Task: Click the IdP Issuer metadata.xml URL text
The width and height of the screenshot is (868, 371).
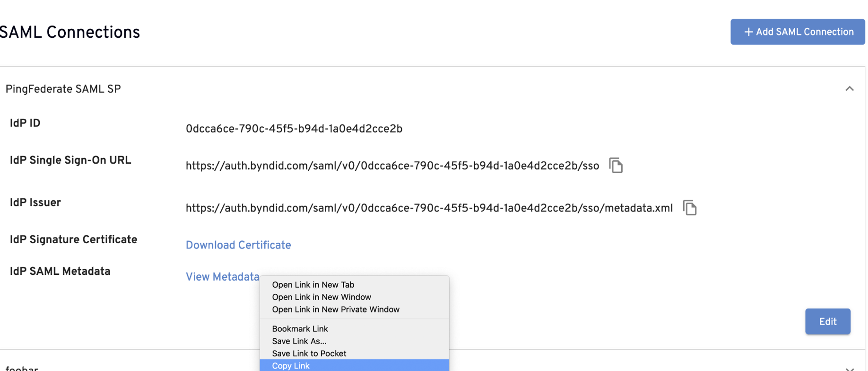Action: [429, 208]
